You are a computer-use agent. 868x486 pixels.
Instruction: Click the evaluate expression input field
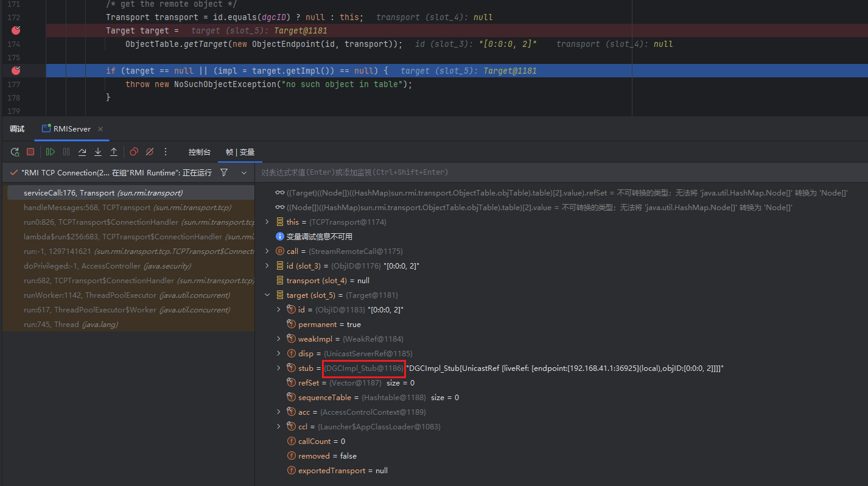pos(548,172)
